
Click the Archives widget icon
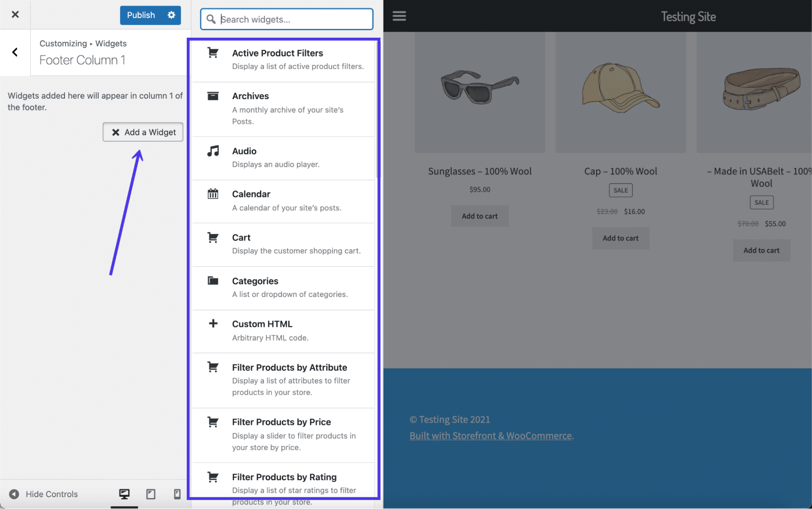click(213, 95)
